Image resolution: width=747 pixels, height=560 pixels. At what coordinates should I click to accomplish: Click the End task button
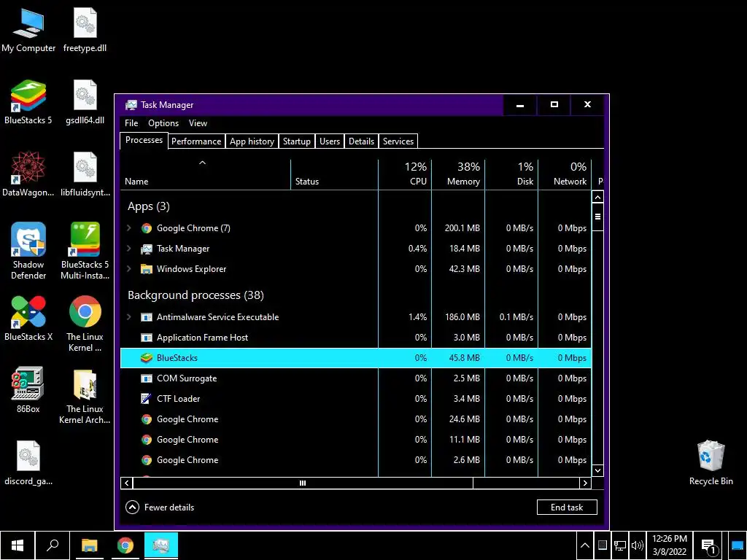point(567,507)
